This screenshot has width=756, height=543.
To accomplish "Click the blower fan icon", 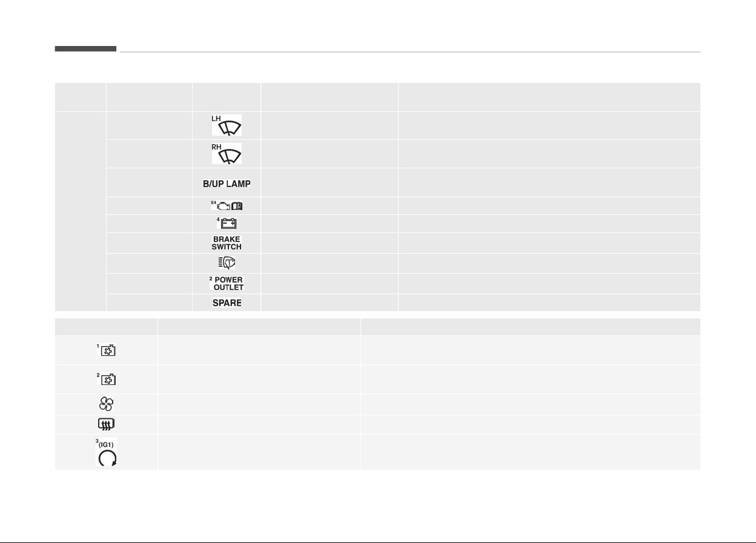I will 107,404.
